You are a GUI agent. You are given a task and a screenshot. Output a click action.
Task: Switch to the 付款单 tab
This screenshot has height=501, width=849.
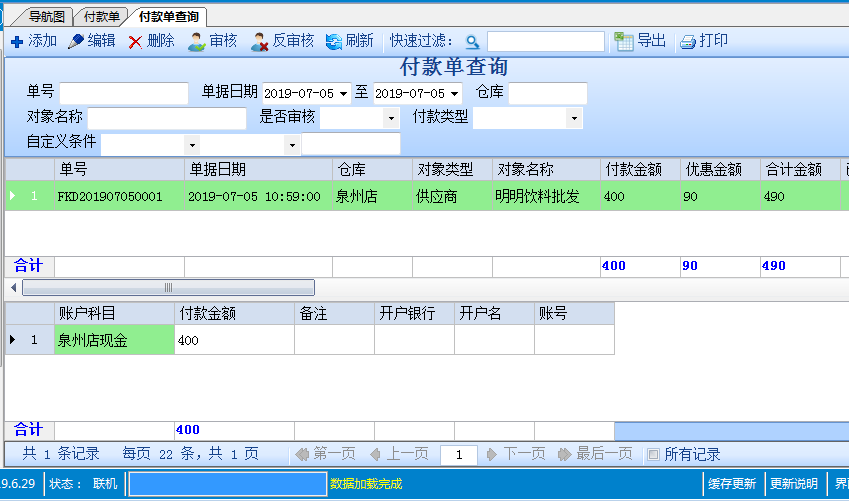click(102, 17)
